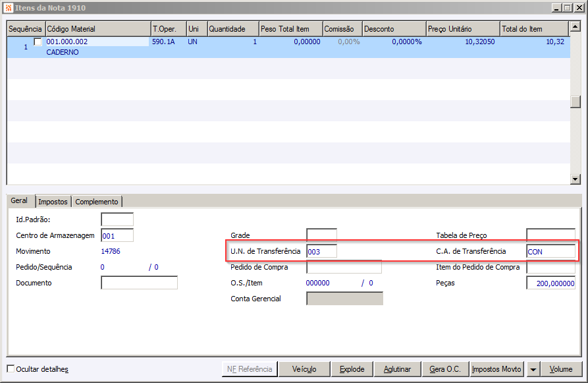
Task: Click the Impostos Movto button
Action: point(496,369)
